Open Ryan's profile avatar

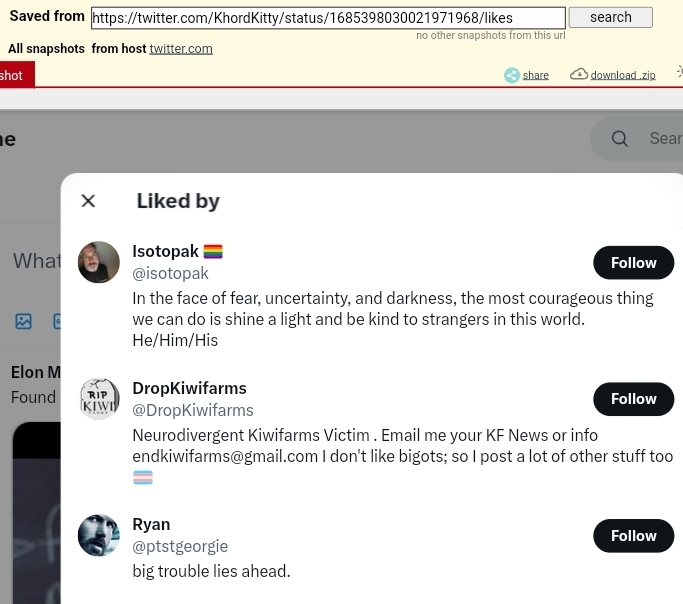pos(99,535)
